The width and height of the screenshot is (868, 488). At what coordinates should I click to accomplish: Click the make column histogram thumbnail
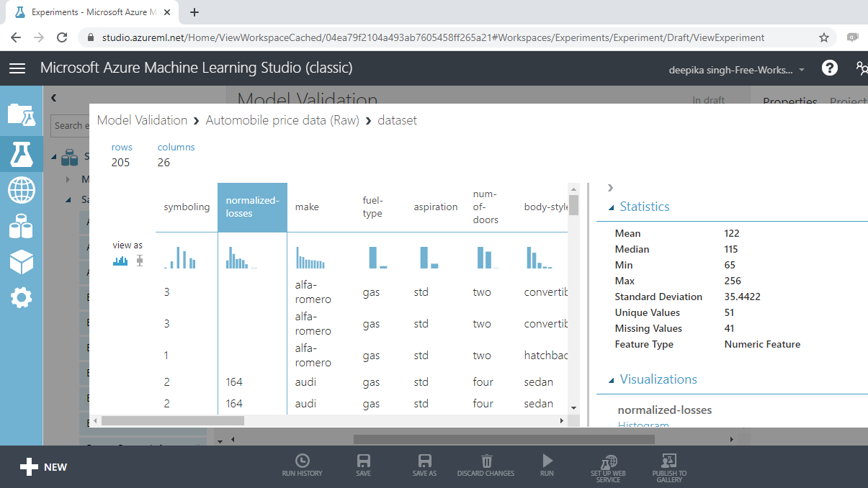310,258
